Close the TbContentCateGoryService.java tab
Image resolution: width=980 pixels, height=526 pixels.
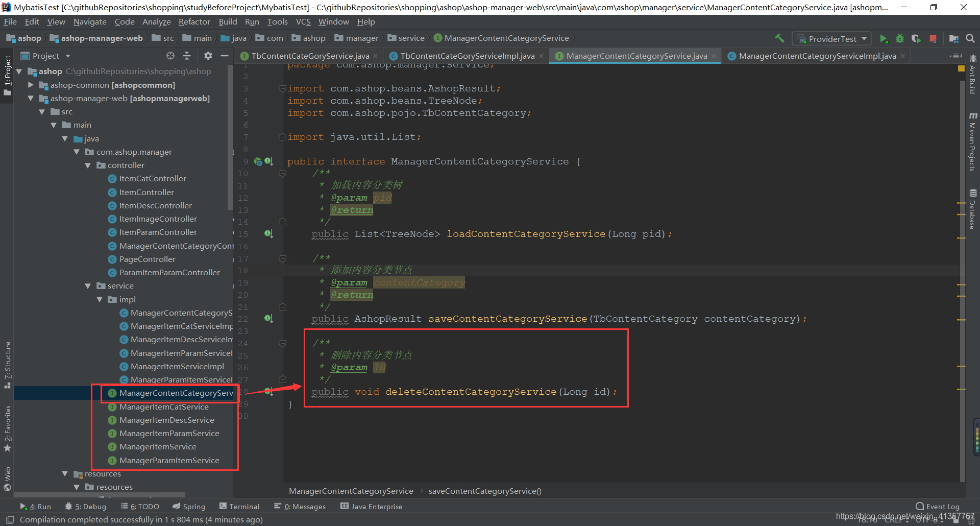(x=376, y=56)
